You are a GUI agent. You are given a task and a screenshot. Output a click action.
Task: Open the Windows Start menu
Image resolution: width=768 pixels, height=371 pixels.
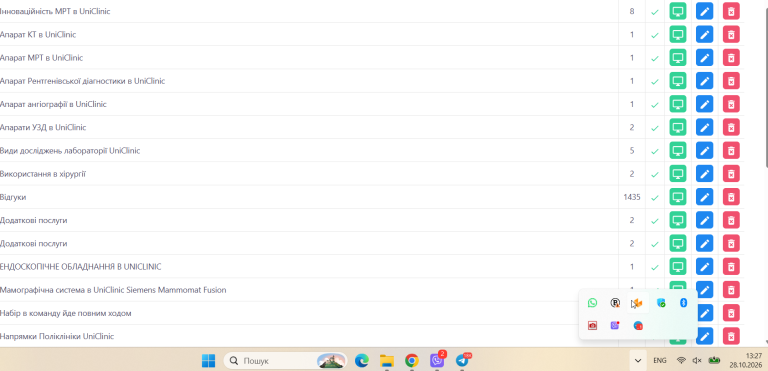click(208, 361)
